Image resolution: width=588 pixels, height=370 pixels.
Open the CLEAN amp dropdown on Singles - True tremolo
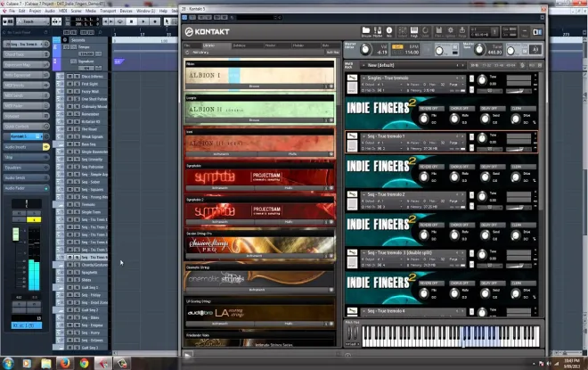523,109
